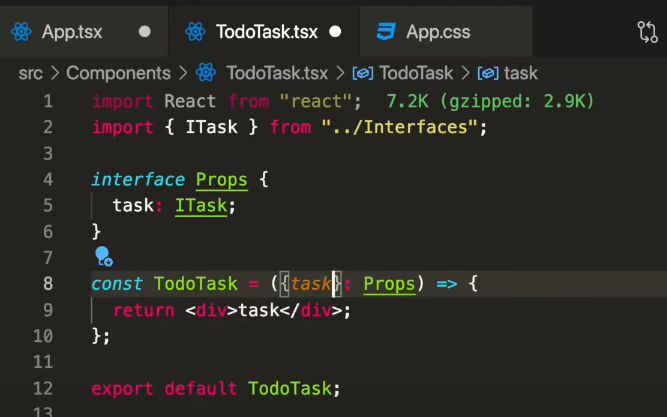Click line number 8 in the gutter
The image size is (667, 417).
tap(48, 283)
